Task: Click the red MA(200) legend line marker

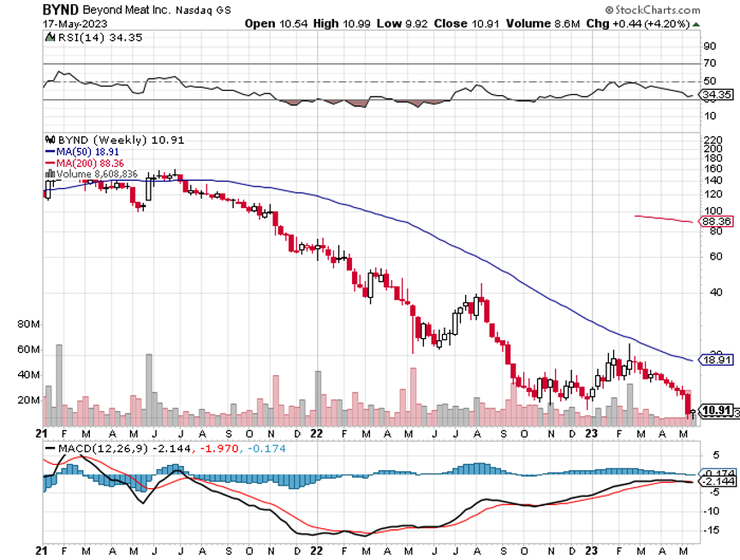Action: [x=50, y=162]
